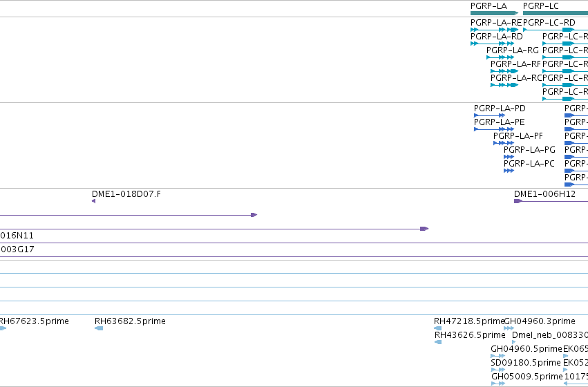The width and height of the screenshot is (588, 387).
Task: Select the DME1-006H12 feature
Action: coord(551,201)
